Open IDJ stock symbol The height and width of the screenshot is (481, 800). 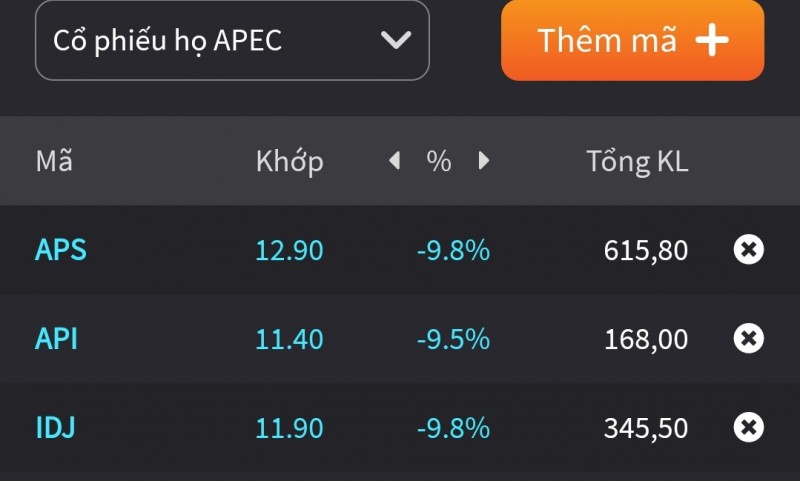55,428
